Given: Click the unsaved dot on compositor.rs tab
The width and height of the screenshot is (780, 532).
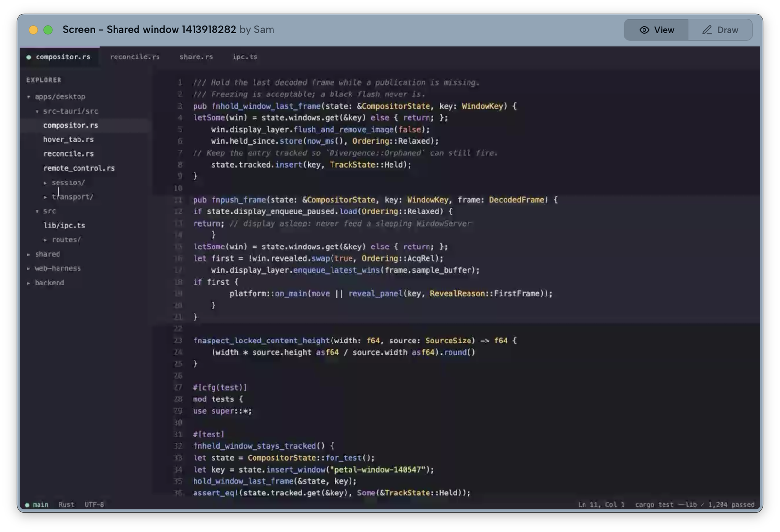Looking at the screenshot, I should (x=29, y=57).
